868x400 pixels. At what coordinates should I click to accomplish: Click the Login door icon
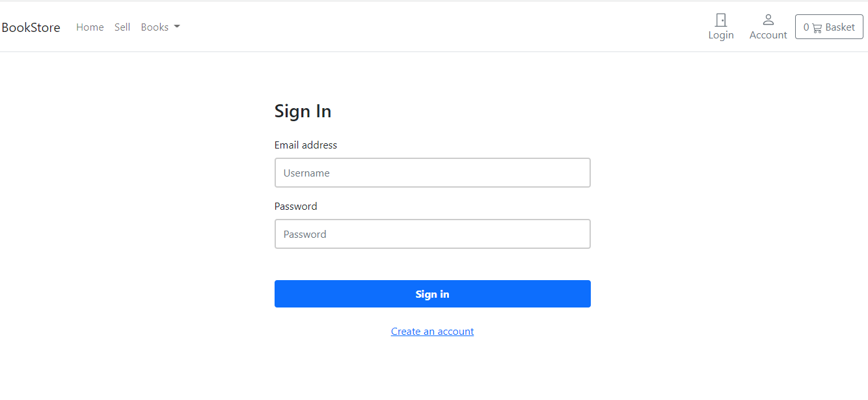click(720, 20)
